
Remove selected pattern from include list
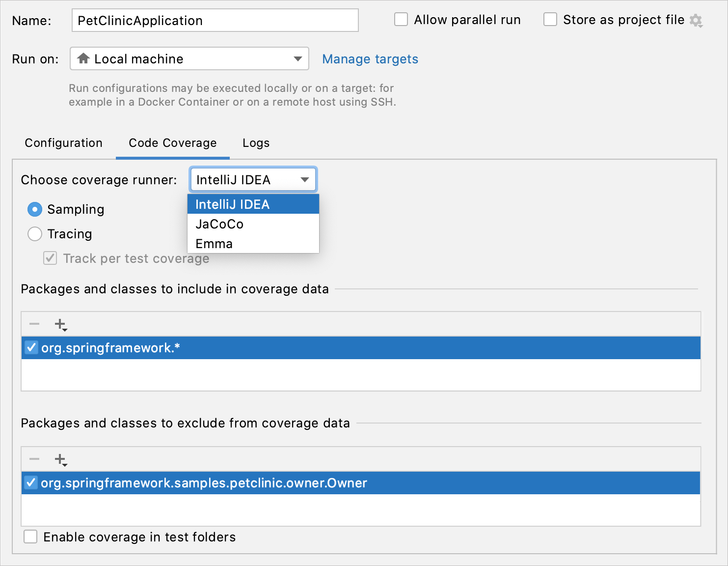pos(34,324)
